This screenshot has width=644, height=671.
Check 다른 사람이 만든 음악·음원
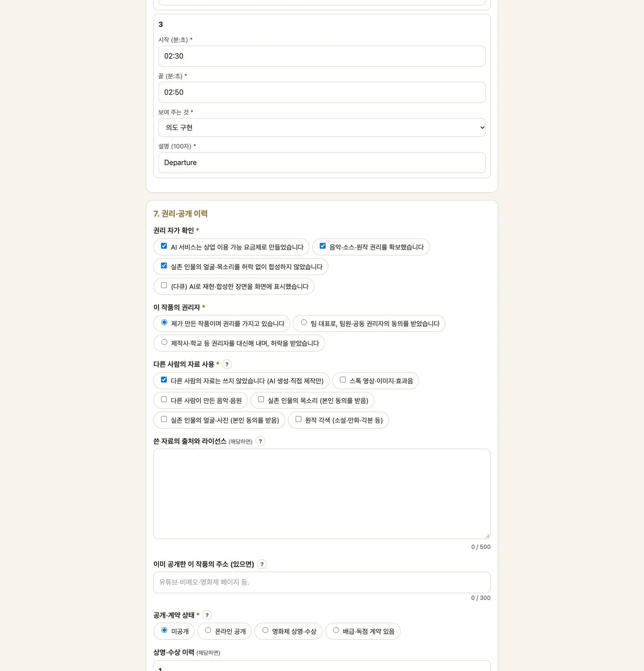coord(164,399)
